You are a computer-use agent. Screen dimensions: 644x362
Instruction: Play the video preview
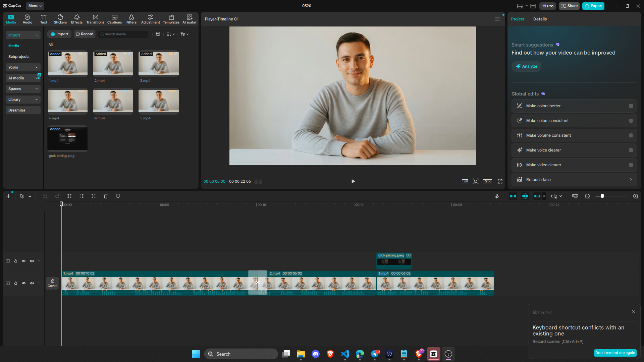point(353,181)
